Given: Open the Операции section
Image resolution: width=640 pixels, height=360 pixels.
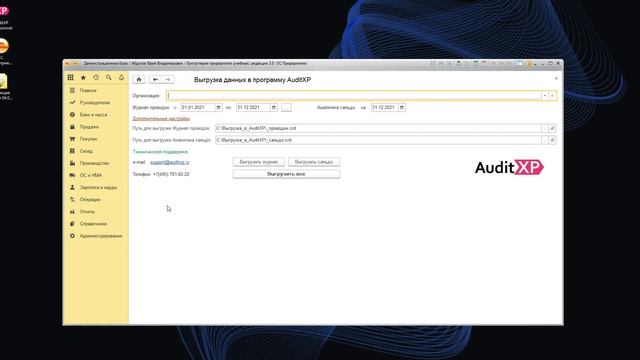Looking at the screenshot, I should click(x=90, y=200).
